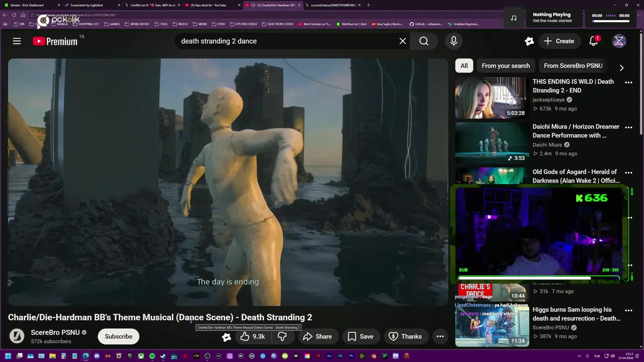Open Old Gods of Asgard video title

tap(576, 176)
